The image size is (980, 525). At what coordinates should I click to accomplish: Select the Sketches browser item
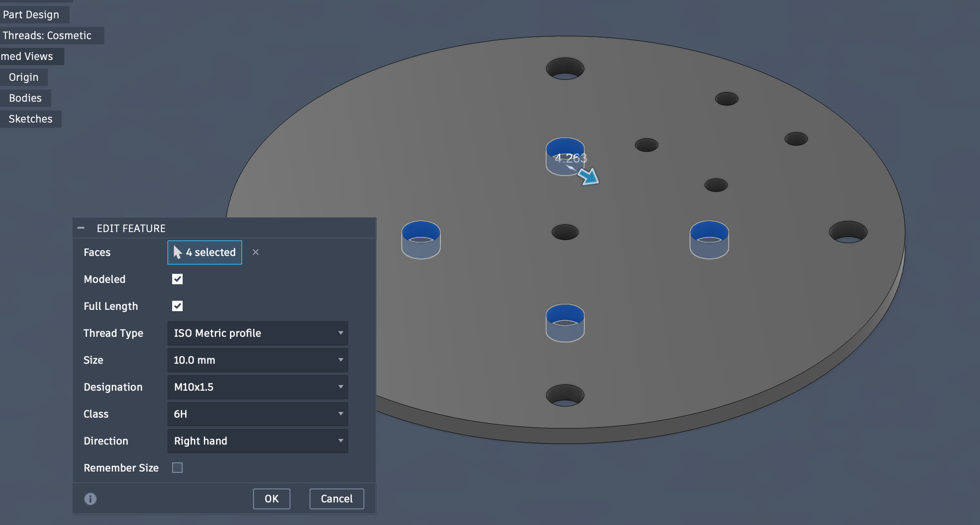pos(30,119)
